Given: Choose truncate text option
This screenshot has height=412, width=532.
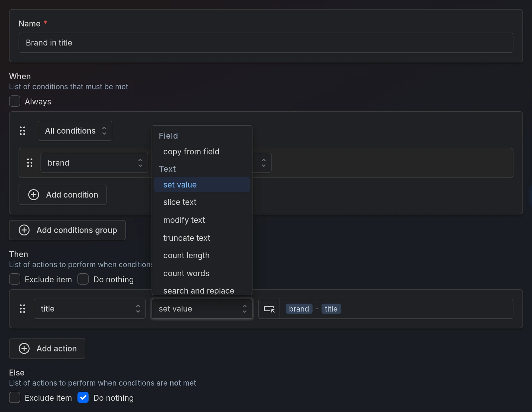Looking at the screenshot, I should click(202, 238).
